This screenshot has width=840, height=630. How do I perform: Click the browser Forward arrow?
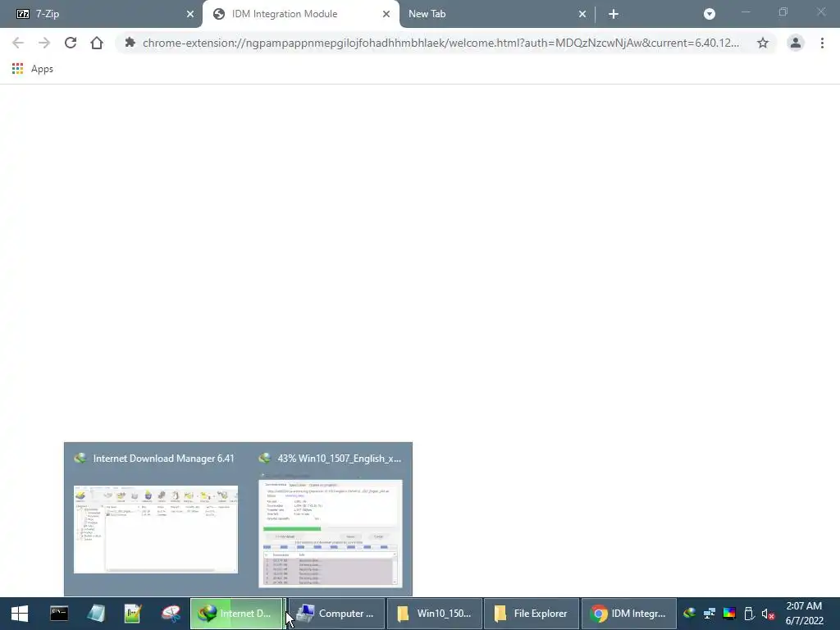point(44,43)
